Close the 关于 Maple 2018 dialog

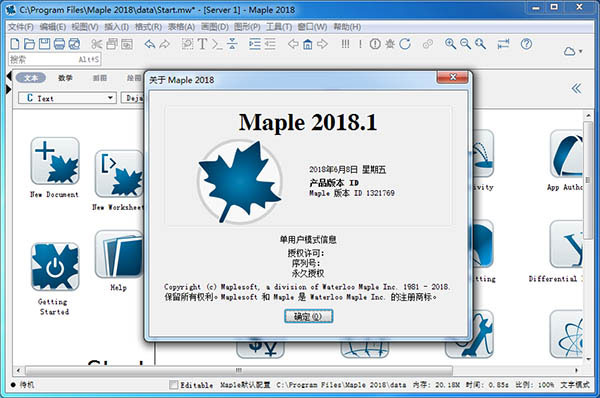click(452, 77)
